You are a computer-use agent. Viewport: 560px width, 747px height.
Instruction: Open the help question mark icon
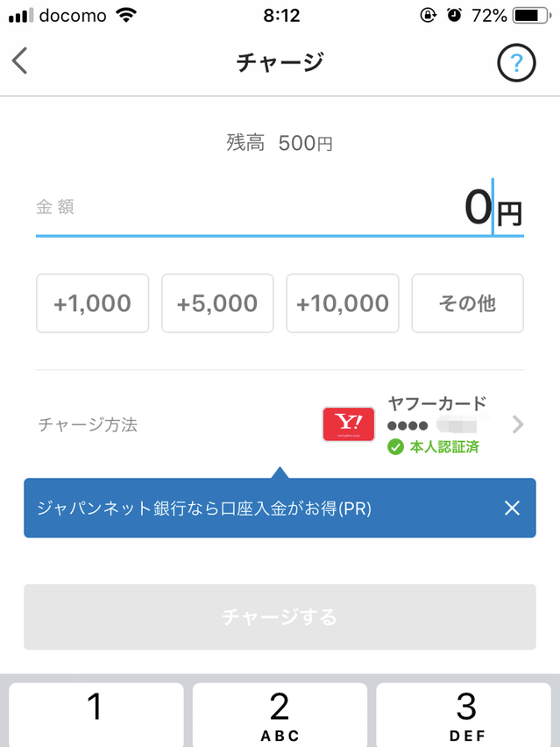click(516, 62)
